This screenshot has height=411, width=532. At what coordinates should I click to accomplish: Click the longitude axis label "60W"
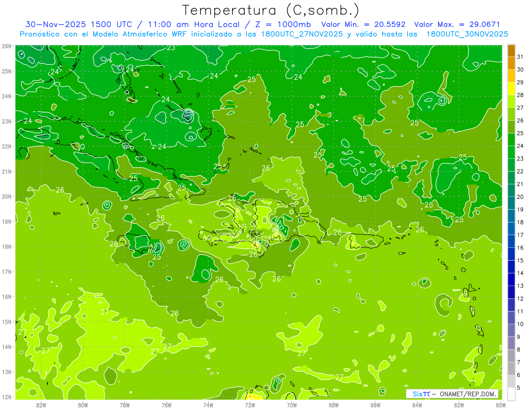point(501,405)
